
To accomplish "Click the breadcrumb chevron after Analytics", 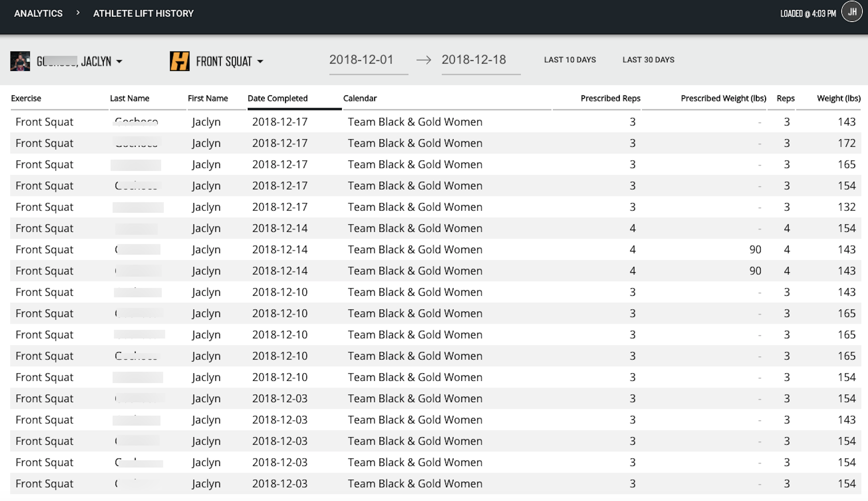I will pyautogui.click(x=78, y=13).
